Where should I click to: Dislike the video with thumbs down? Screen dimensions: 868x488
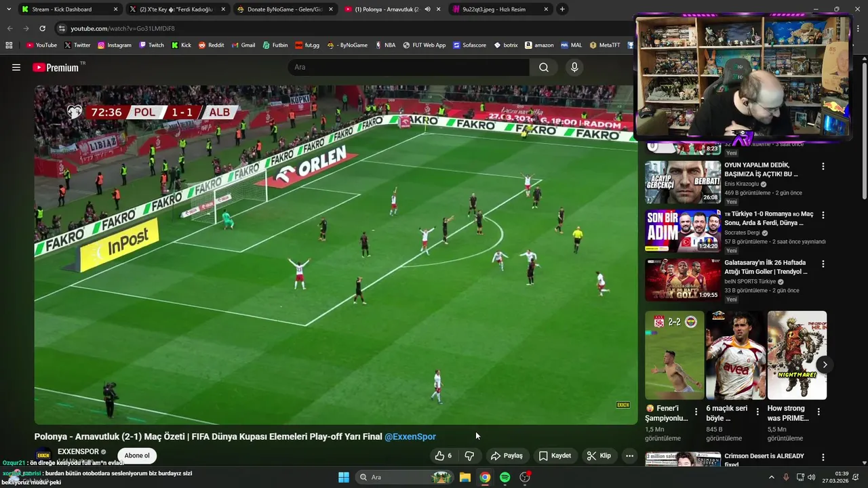pyautogui.click(x=469, y=455)
